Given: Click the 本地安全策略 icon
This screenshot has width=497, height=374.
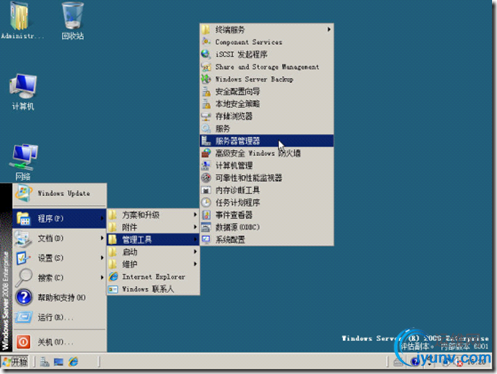Looking at the screenshot, I should [x=206, y=104].
